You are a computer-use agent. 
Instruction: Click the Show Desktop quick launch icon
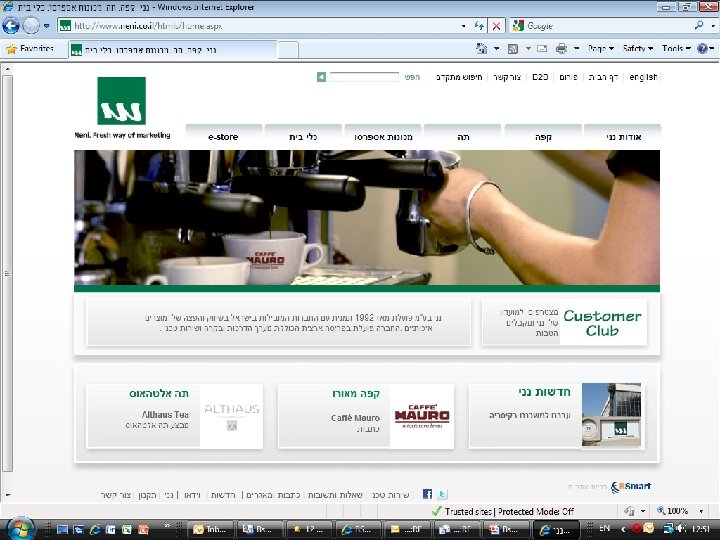tap(62, 529)
